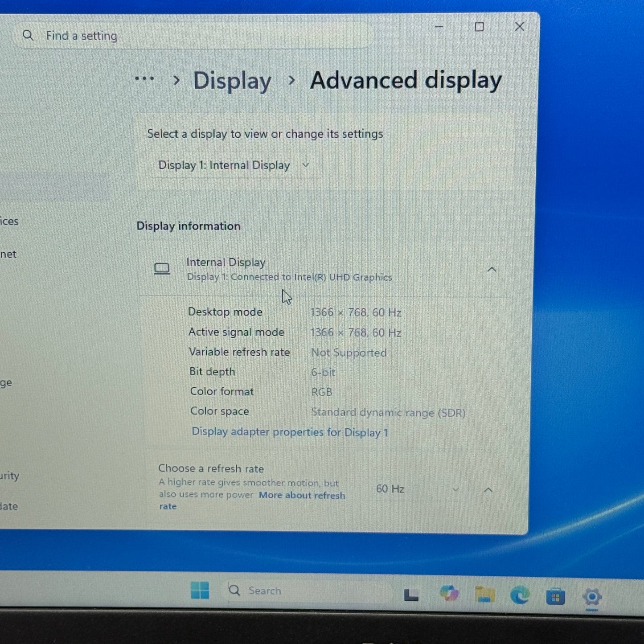The height and width of the screenshot is (644, 644).
Task: Close the Settings window
Action: point(520,26)
